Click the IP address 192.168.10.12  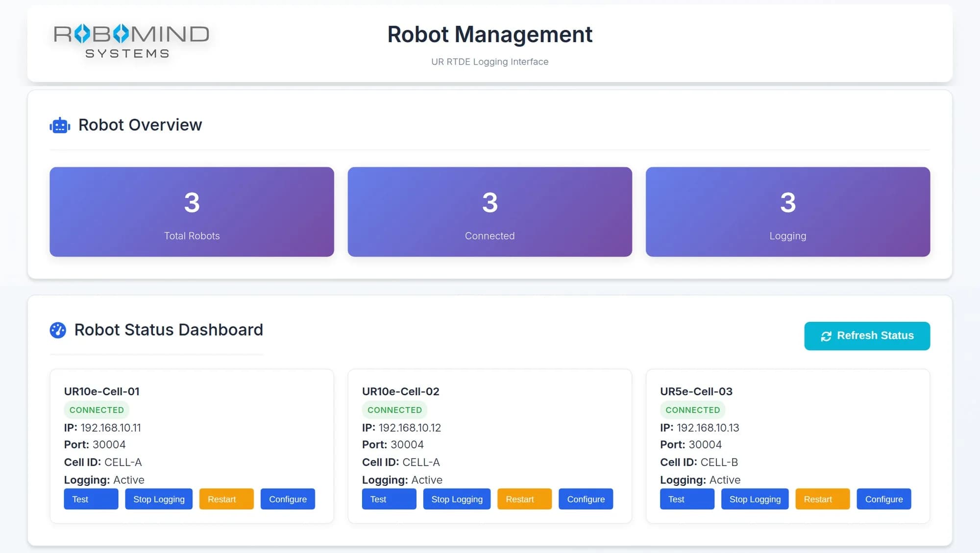point(410,428)
